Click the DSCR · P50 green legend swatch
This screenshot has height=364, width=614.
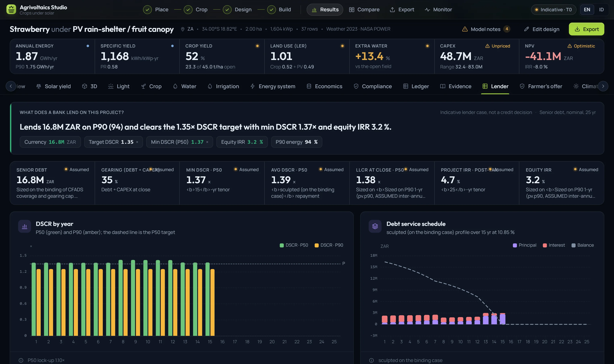click(281, 245)
